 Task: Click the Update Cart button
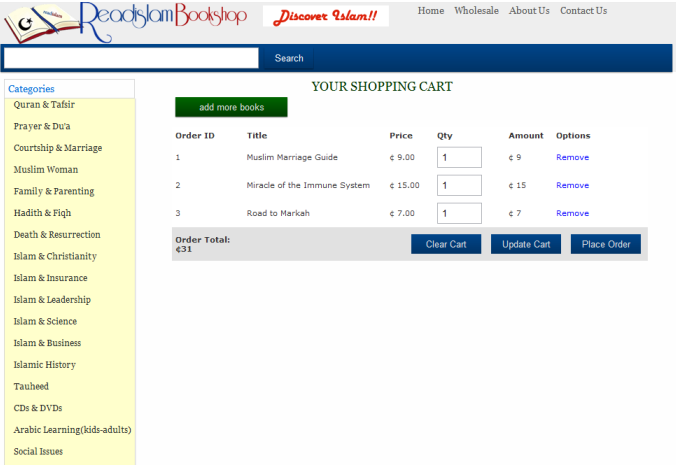point(526,244)
